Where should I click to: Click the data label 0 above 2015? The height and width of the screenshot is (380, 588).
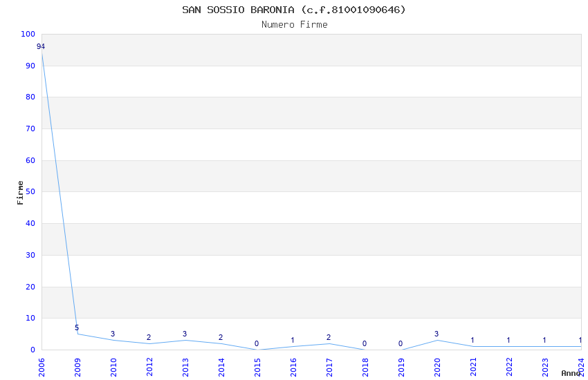pyautogui.click(x=257, y=343)
